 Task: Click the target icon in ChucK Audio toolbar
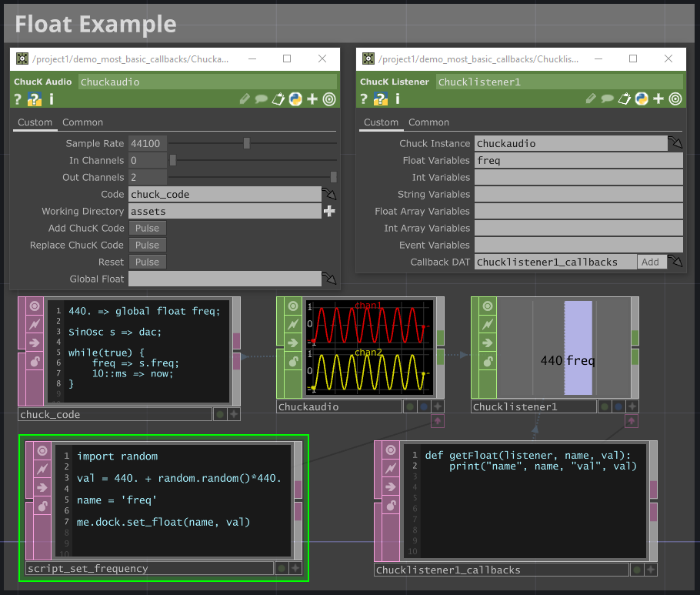329,99
